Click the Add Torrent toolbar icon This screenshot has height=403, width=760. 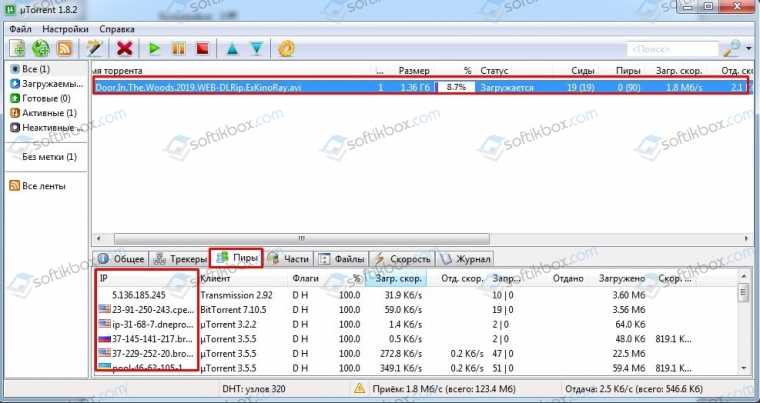(17, 48)
